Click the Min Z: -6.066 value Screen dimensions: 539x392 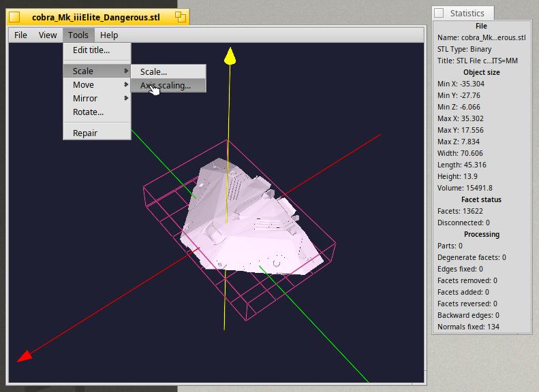[x=459, y=107]
